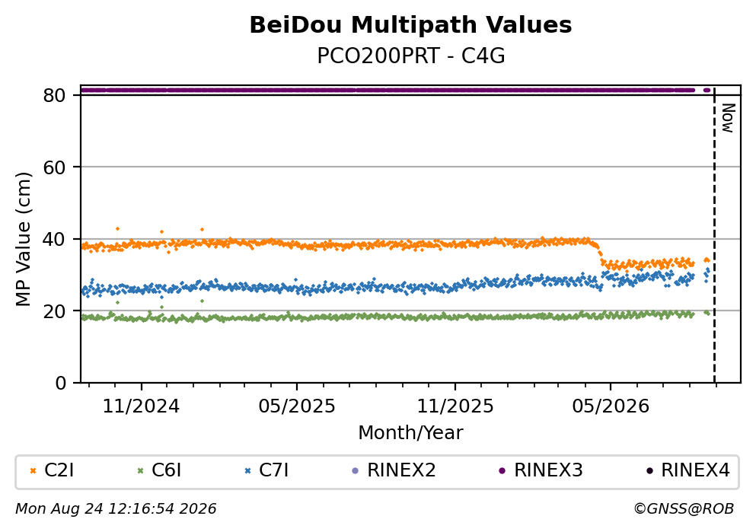The height and width of the screenshot is (532, 756).
Task: Click the 'Now' dashed line label
Action: [728, 118]
